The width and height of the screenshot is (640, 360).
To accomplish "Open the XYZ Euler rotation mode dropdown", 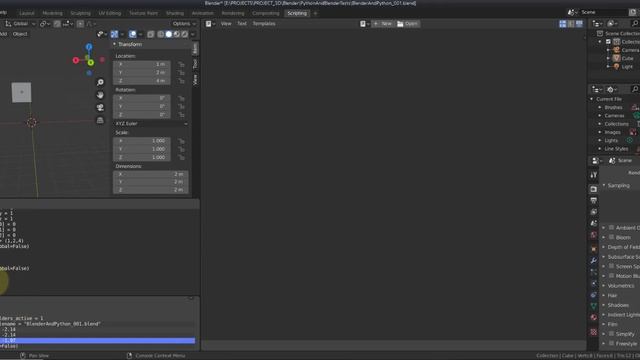I will pos(151,123).
